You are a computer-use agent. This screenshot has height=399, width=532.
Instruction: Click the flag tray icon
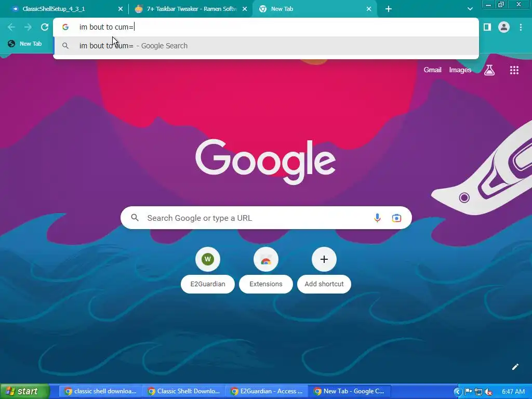[468, 392]
